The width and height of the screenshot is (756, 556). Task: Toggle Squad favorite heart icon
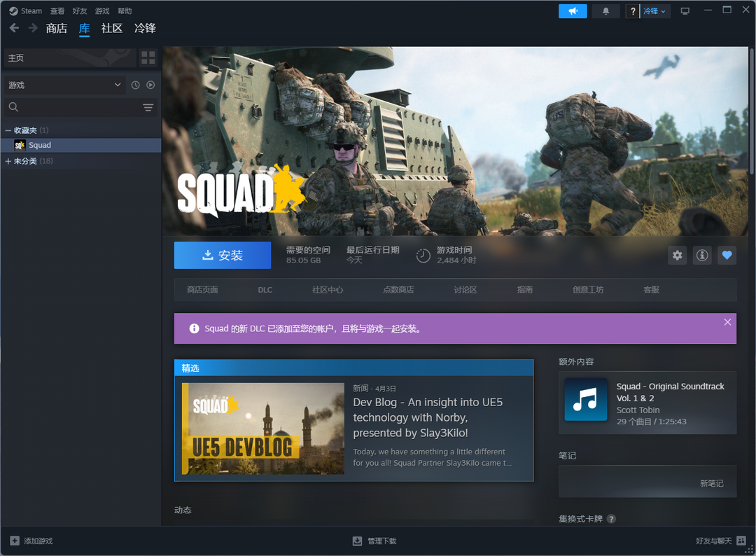tap(727, 256)
